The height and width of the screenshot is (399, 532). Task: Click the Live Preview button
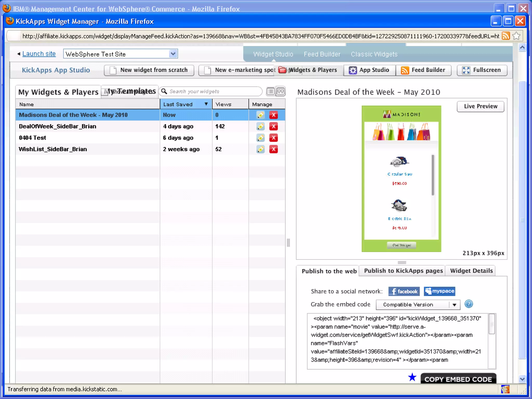pos(481,107)
